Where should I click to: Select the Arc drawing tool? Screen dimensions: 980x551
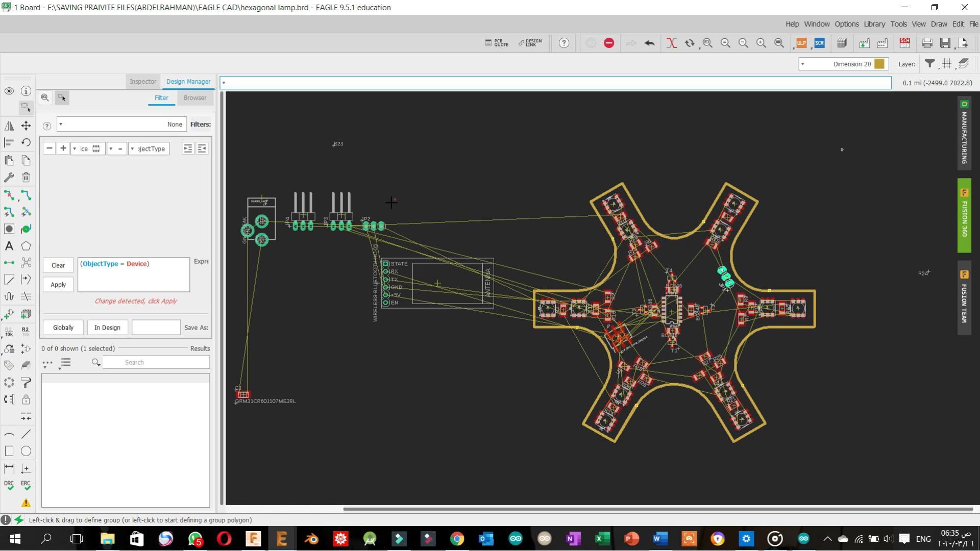[x=9, y=434]
